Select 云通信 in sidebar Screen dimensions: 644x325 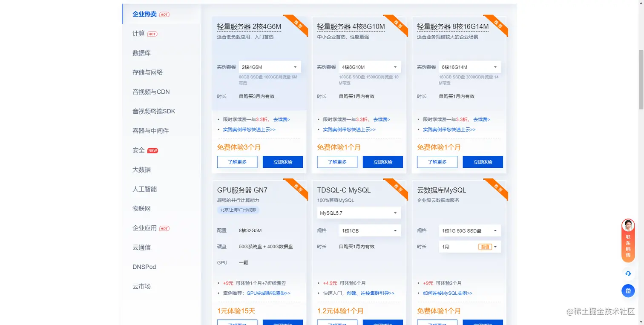point(141,247)
